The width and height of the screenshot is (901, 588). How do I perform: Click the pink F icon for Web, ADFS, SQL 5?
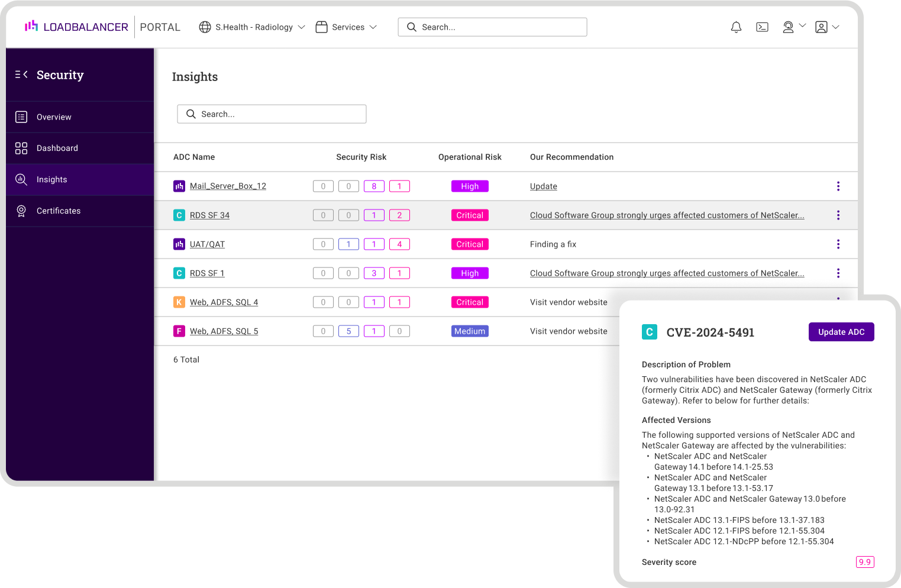[179, 331]
